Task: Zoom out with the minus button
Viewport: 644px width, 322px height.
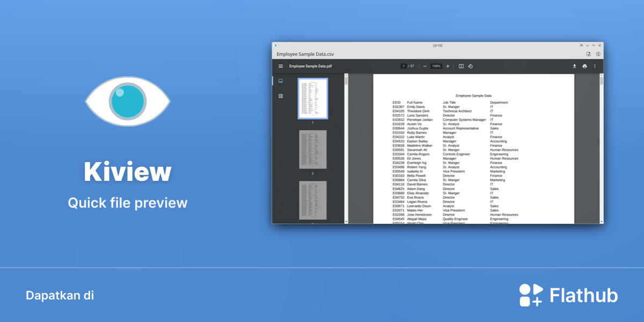Action: 425,66
